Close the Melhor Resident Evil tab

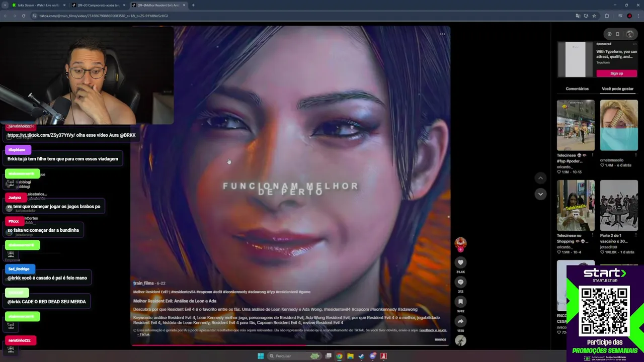tap(184, 5)
